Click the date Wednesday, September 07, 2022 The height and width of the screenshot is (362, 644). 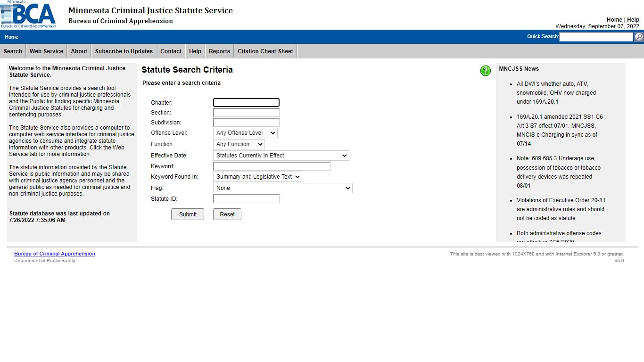[x=597, y=26]
